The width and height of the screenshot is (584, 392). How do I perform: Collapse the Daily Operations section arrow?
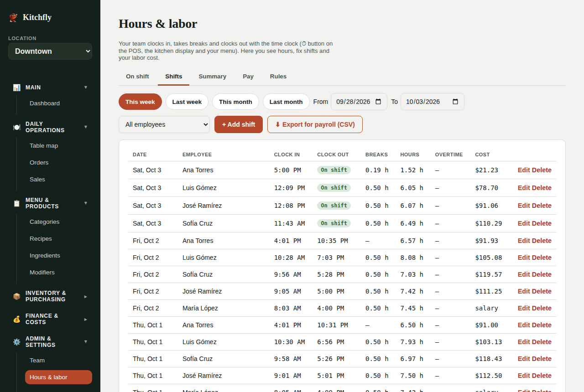point(86,127)
